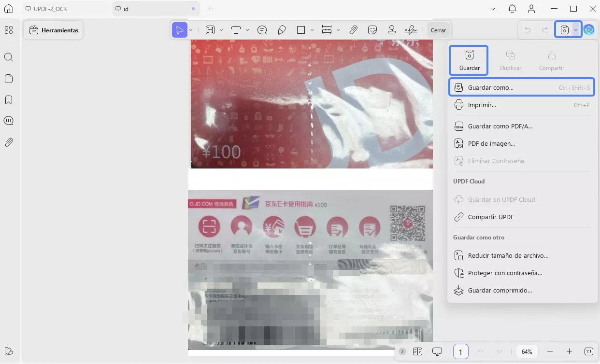
Task: Choose Compartir UPDF entry
Action: 522,217
